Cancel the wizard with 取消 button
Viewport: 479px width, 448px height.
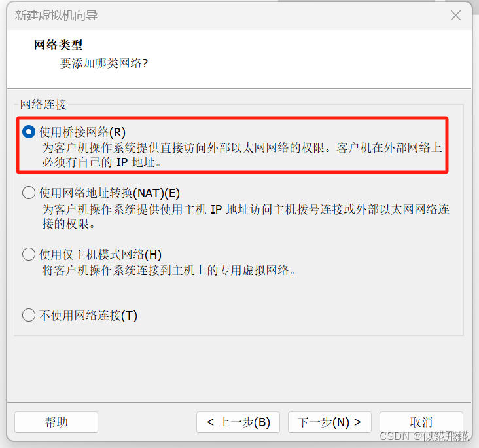click(x=421, y=422)
